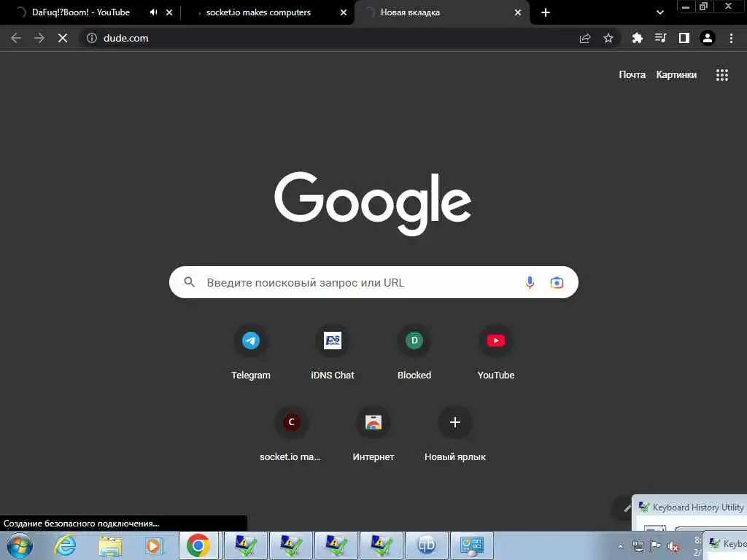Open a new tab with the plus button
The image size is (747, 560).
pyautogui.click(x=546, y=12)
